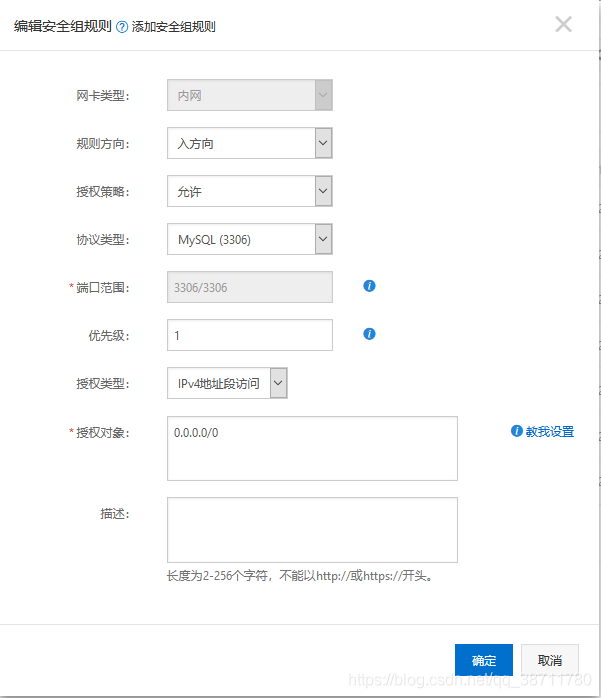The width and height of the screenshot is (601, 698).
Task: Click the 授权对象 text area with 0.0.0.0/0
Action: coord(312,449)
